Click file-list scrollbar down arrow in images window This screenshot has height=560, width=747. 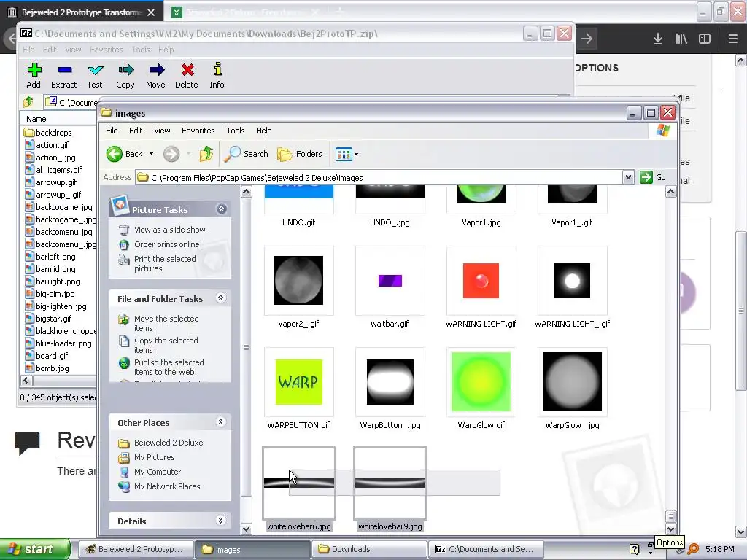pos(671,529)
